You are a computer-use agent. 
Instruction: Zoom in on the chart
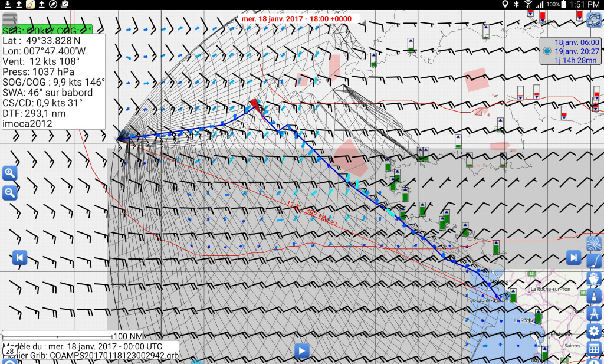tap(10, 173)
